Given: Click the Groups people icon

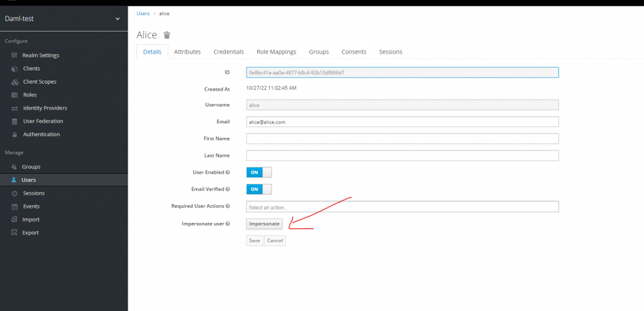Looking at the screenshot, I should coord(14,167).
